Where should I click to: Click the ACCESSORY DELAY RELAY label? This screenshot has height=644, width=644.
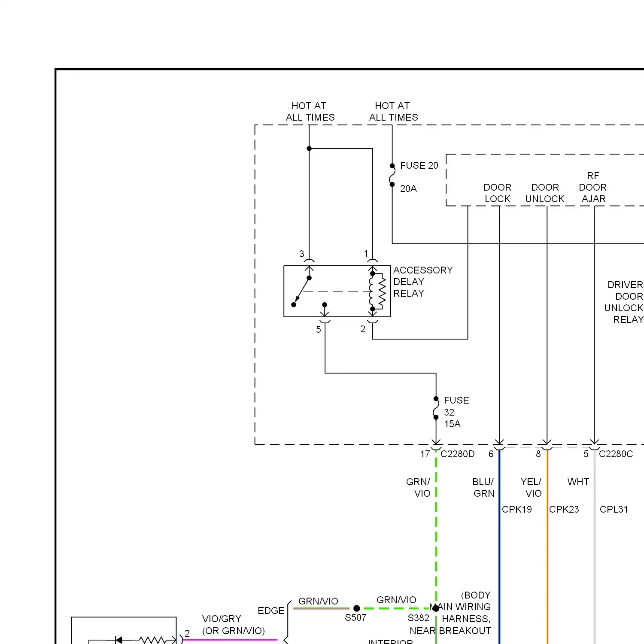click(x=423, y=282)
